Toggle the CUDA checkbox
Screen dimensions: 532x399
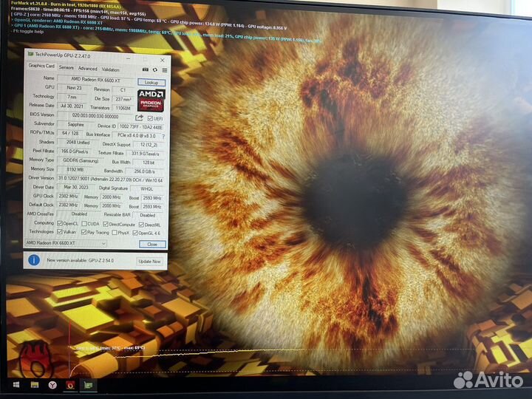tap(84, 224)
